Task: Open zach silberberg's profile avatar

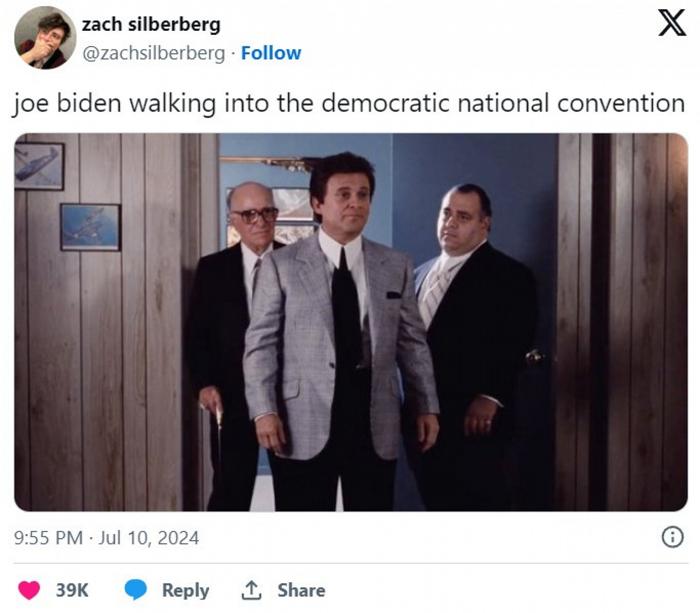Action: pyautogui.click(x=45, y=38)
